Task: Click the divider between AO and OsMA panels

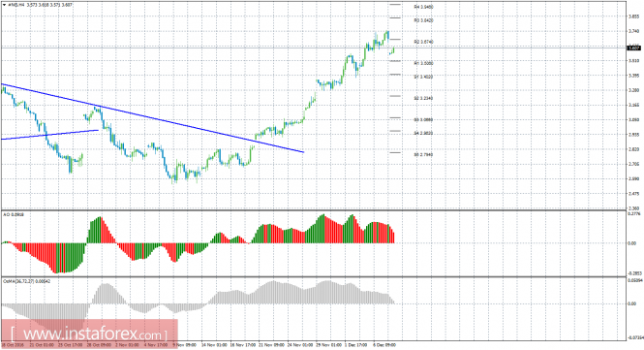Action: click(313, 276)
